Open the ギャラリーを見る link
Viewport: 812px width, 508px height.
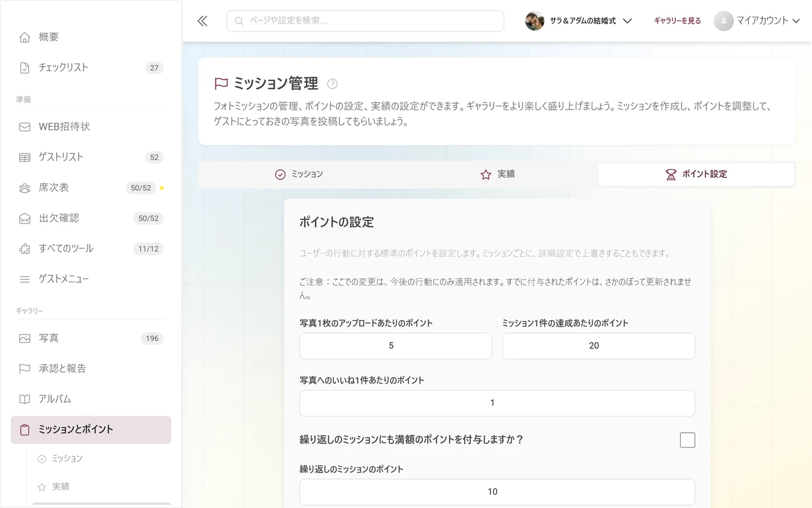pos(677,21)
